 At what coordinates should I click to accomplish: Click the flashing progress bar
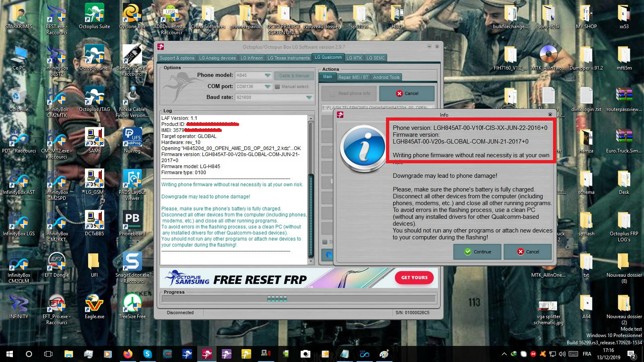299,299
